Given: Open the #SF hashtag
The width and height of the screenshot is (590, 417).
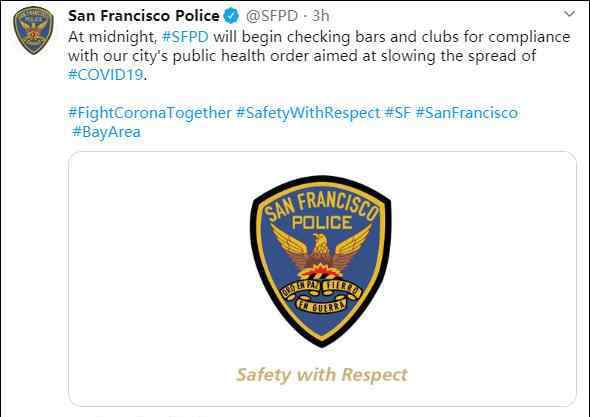Looking at the screenshot, I should [x=398, y=113].
